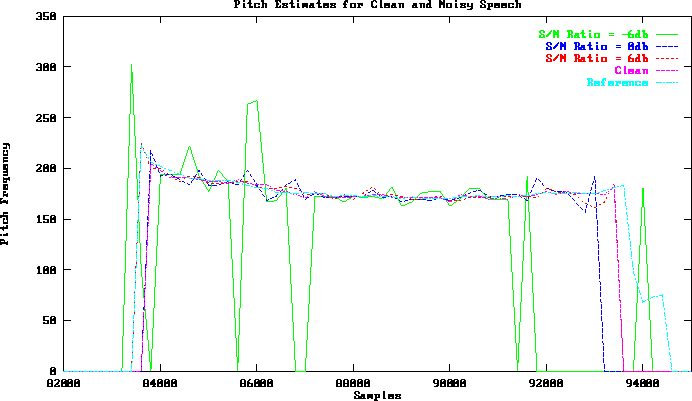Image resolution: width=692 pixels, height=401 pixels.
Task: Pick the "Clean" legend label
Action: click(632, 70)
